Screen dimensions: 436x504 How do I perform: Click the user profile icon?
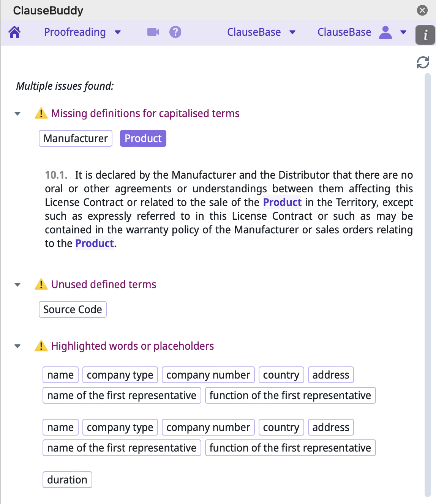point(385,33)
